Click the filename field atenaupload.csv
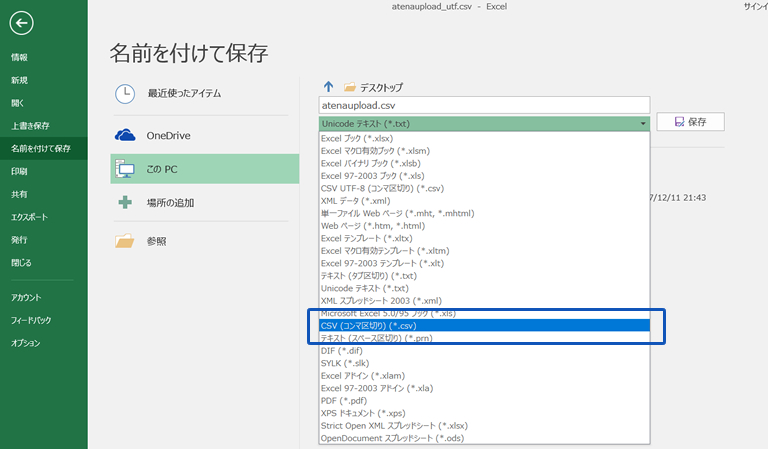 tap(484, 104)
